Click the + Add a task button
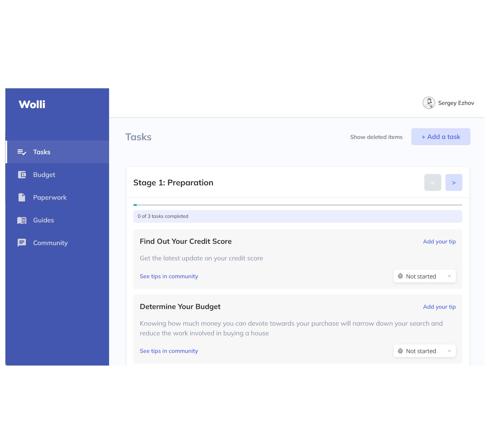Screen dimensions: 487x448 point(441,137)
